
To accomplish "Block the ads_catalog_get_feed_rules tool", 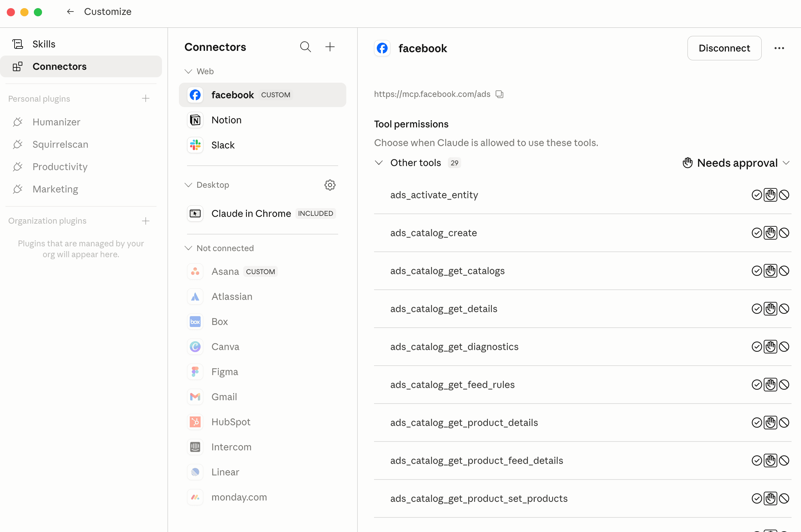I will click(x=784, y=385).
